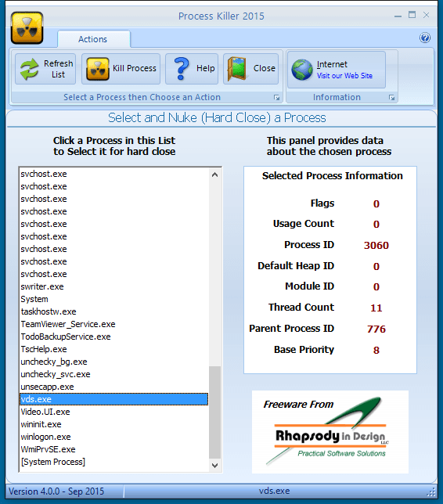Click the Parent Process ID value 776
The image size is (443, 504).
pyautogui.click(x=376, y=329)
